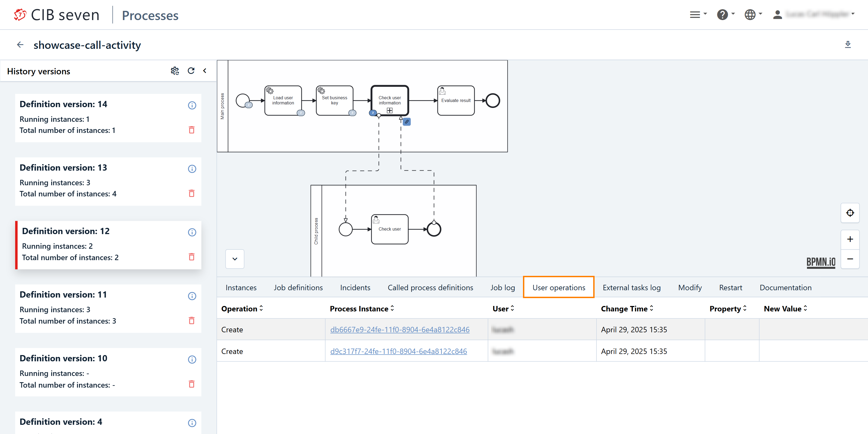Zoom in the BPMN diagram

850,239
